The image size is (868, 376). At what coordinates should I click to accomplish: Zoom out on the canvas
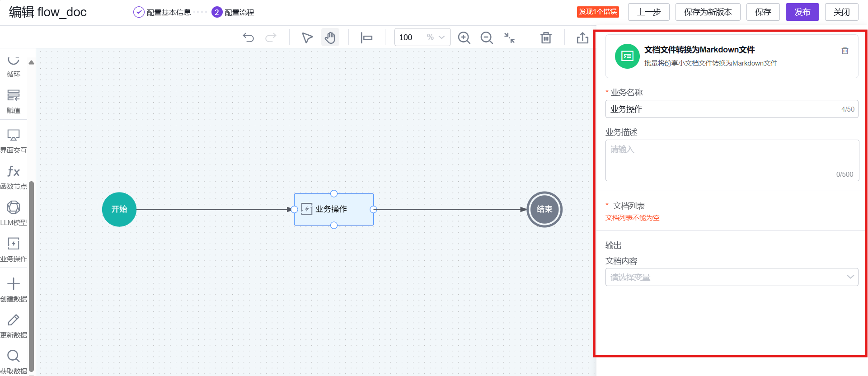[x=487, y=38]
